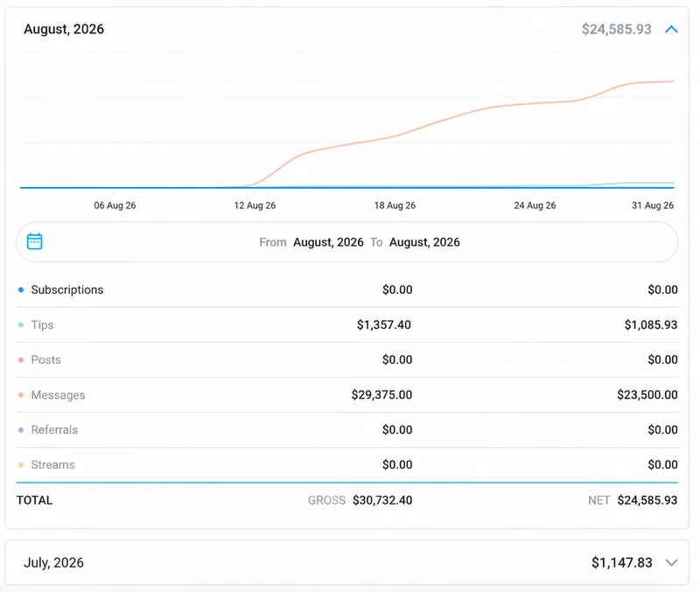Click Messages gross value $29,375.00
This screenshot has width=700, height=592.
381,395
